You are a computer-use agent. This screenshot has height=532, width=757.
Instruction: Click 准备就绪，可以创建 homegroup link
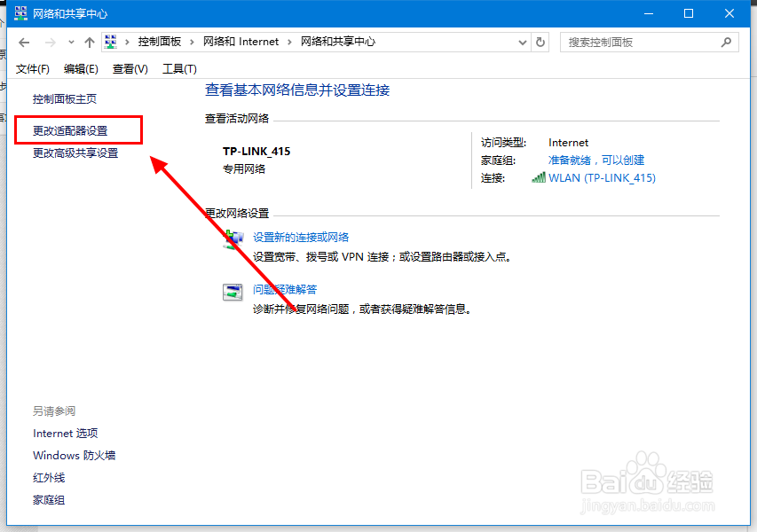pos(596,160)
